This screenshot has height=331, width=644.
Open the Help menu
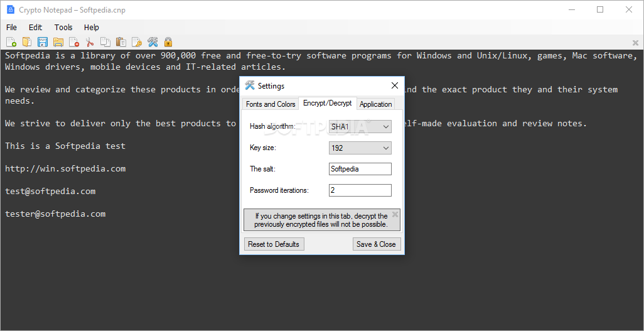pyautogui.click(x=91, y=28)
